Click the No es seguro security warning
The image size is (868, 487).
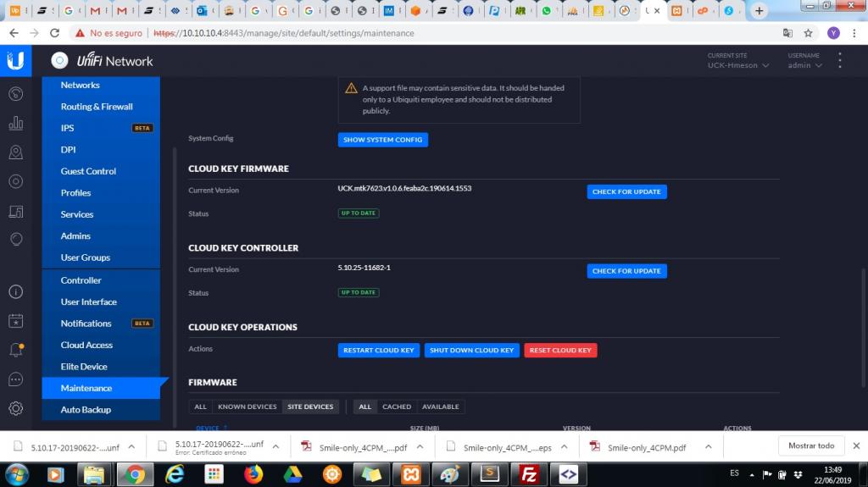(x=109, y=33)
